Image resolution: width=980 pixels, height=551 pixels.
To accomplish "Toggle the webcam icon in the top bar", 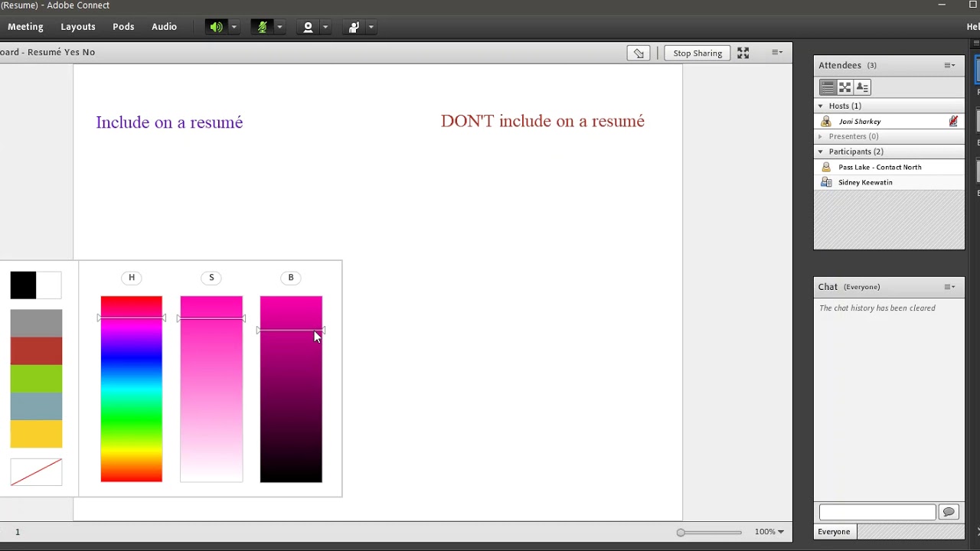I will 308,27.
